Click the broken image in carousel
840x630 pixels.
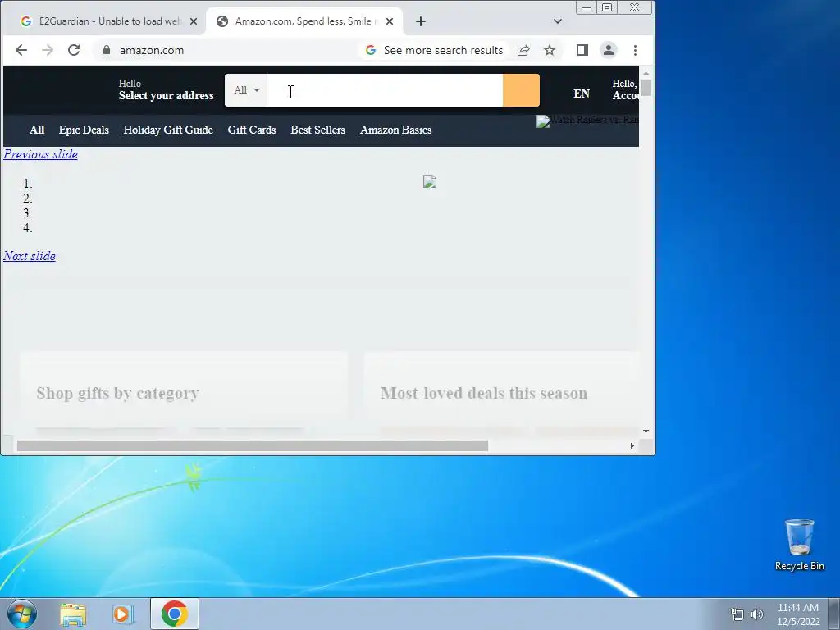pos(430,181)
